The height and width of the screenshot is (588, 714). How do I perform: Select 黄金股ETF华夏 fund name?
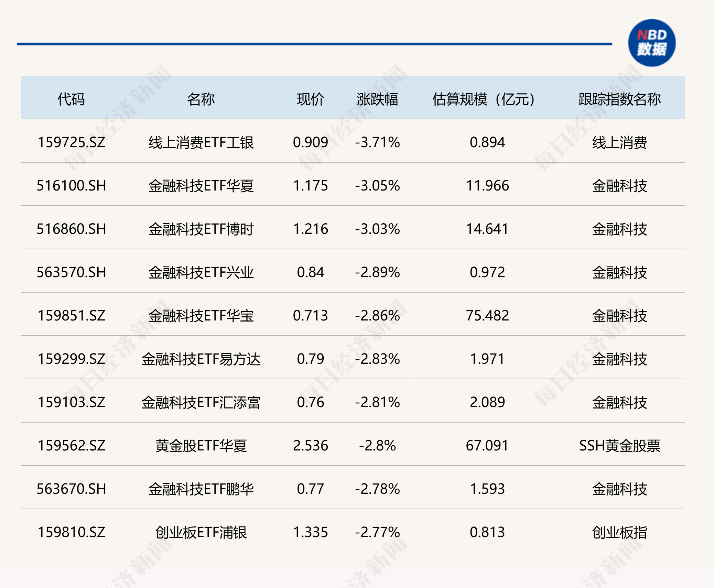point(201,446)
